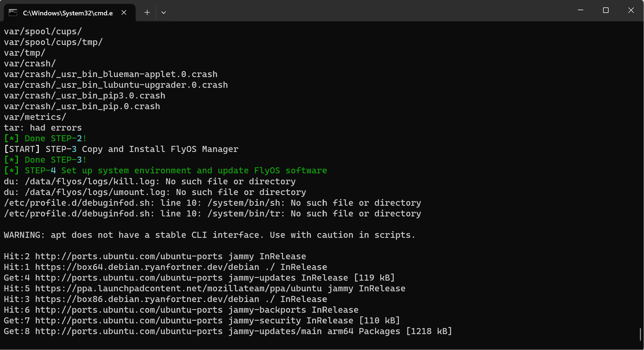
Task: Click Hit:1 box64.debian.ryanfortner.dev line
Action: pos(166,267)
